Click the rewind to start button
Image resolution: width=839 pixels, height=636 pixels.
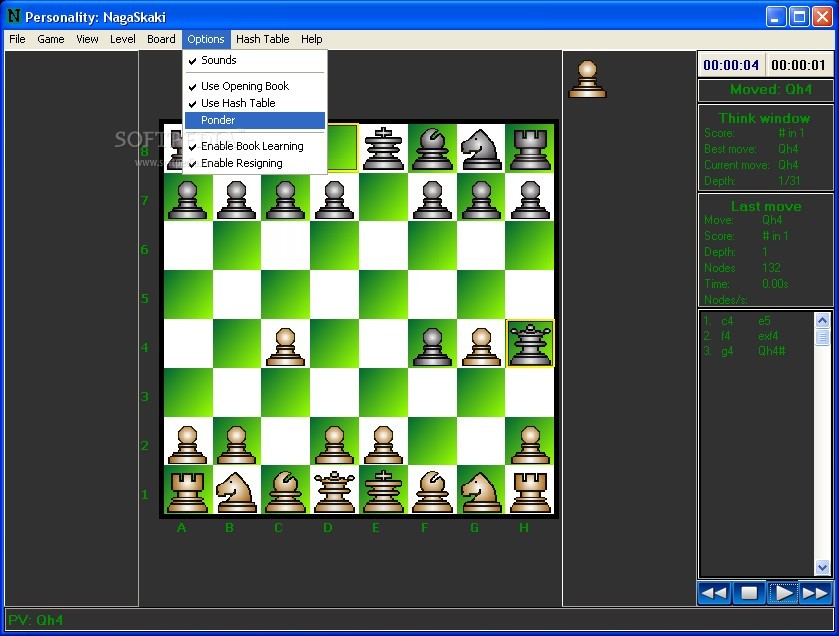714,593
